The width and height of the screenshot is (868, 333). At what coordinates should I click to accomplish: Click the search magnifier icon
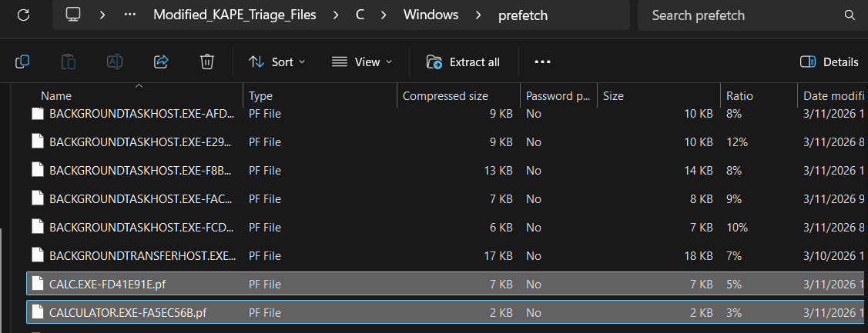tap(850, 15)
